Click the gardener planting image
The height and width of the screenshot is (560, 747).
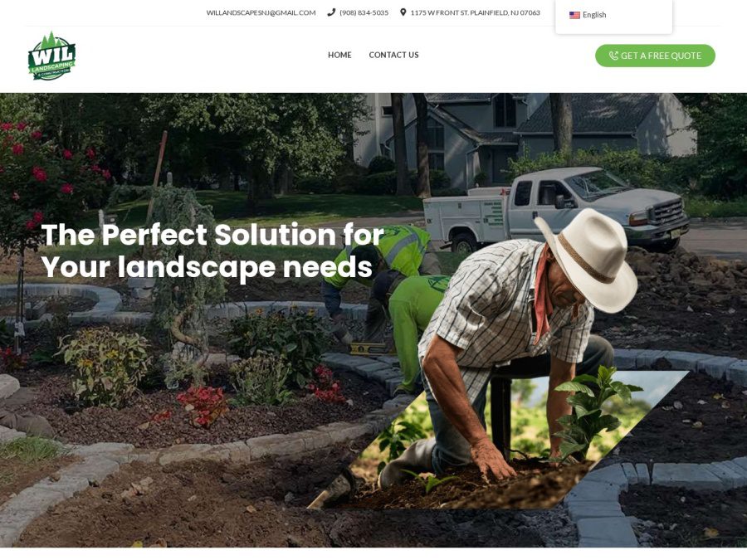coord(498,359)
